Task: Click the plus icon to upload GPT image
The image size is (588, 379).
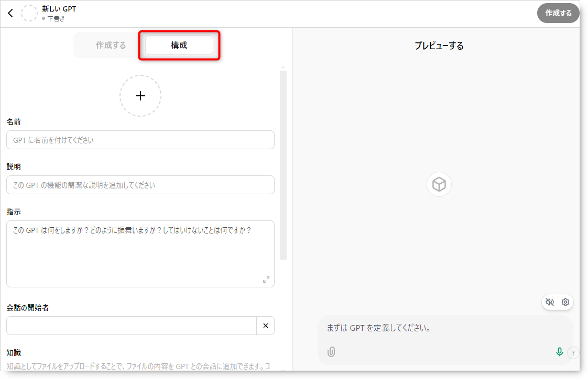Action: click(x=140, y=96)
